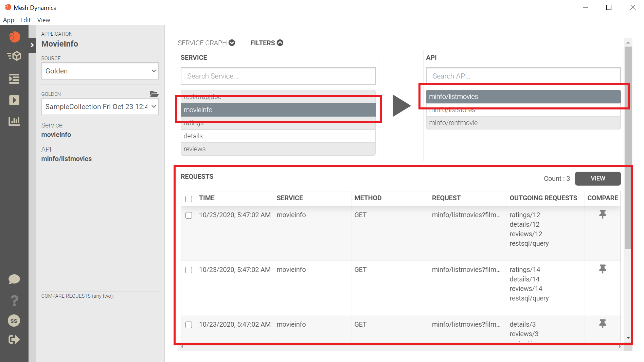Select the minfo/listmovies API
Image resolution: width=644 pixels, height=362 pixels.
pos(523,97)
